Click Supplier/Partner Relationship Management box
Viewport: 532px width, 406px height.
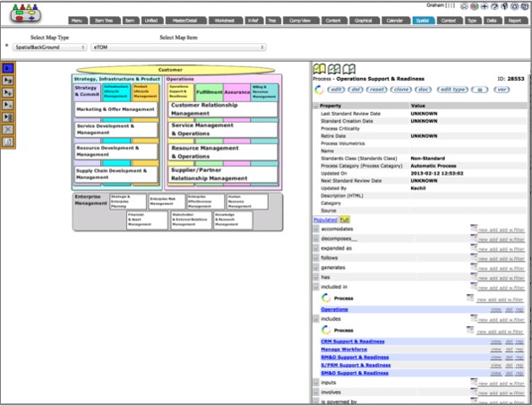[x=223, y=174]
